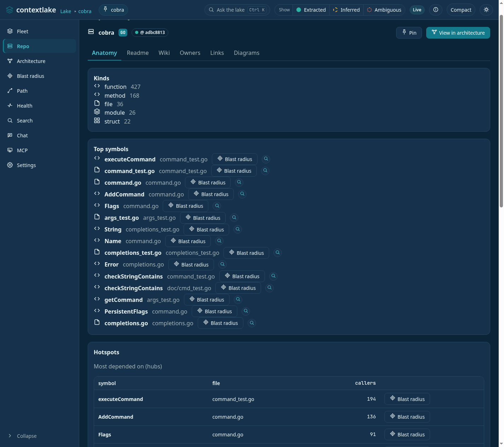504x447 pixels.
Task: Open Blast radius for AddCommand in Top symbols
Action: click(211, 194)
